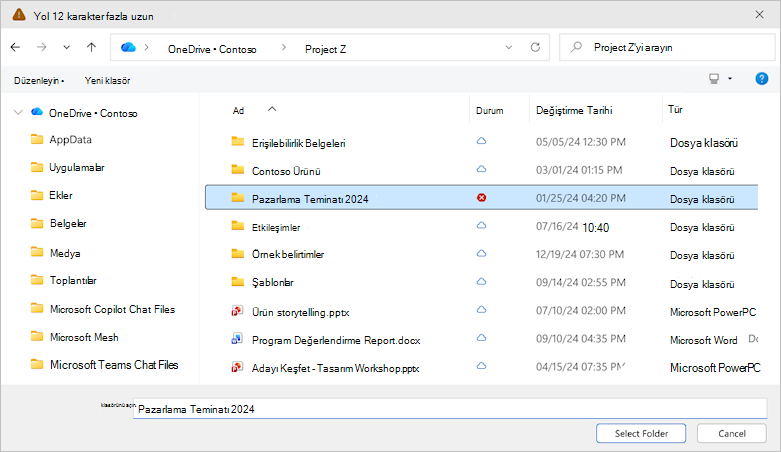Viewport: 781px width, 452px height.
Task: Click date 01/25/24 04:20 PM cell
Action: 581,198
